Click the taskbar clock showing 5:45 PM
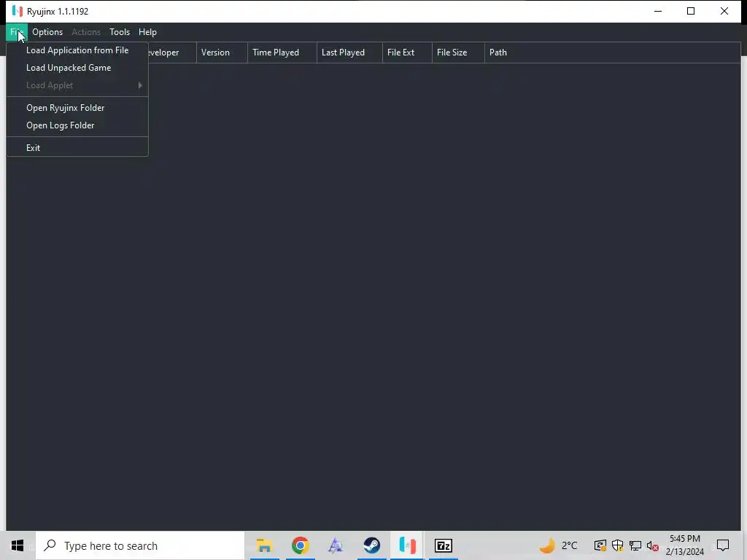This screenshot has height=560, width=747. (684, 545)
